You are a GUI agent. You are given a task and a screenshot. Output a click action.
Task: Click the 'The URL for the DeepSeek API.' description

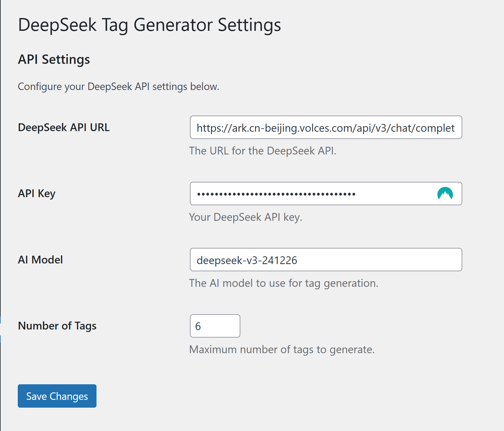263,151
